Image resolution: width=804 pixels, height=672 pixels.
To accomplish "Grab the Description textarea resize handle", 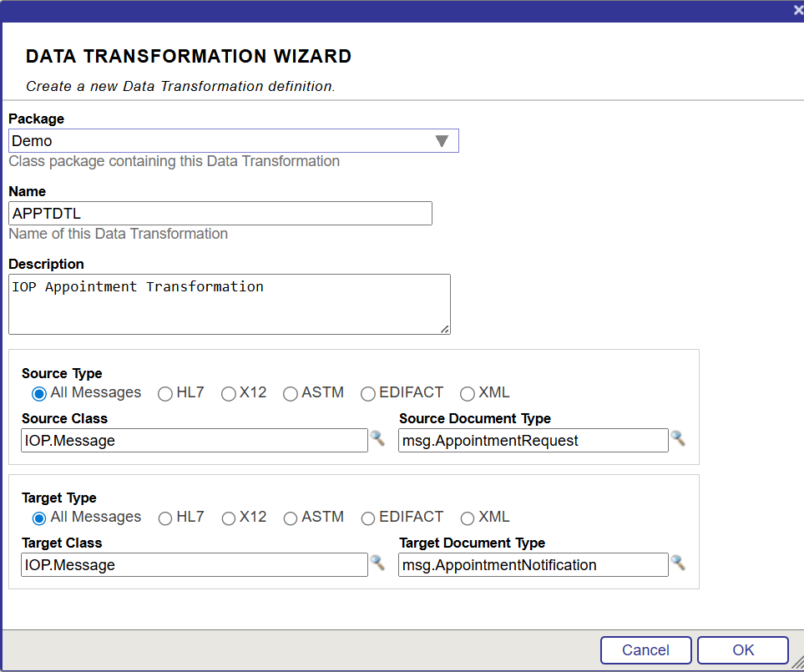I will point(445,329).
